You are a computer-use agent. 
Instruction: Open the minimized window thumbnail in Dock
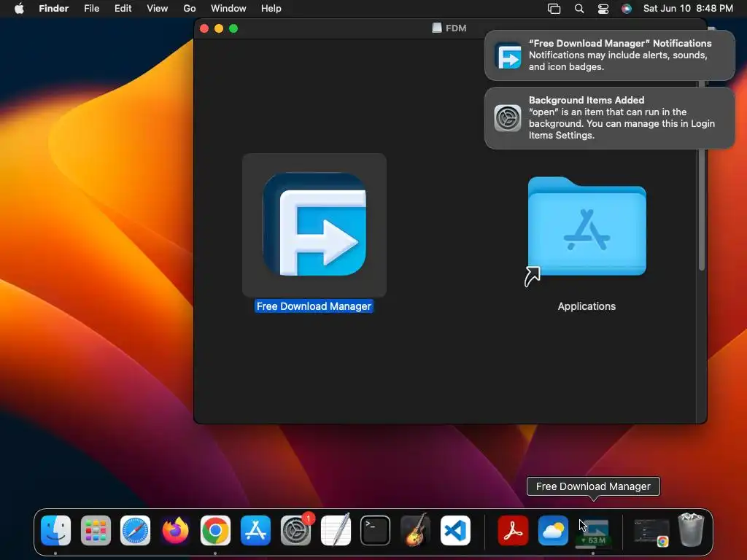click(x=651, y=532)
